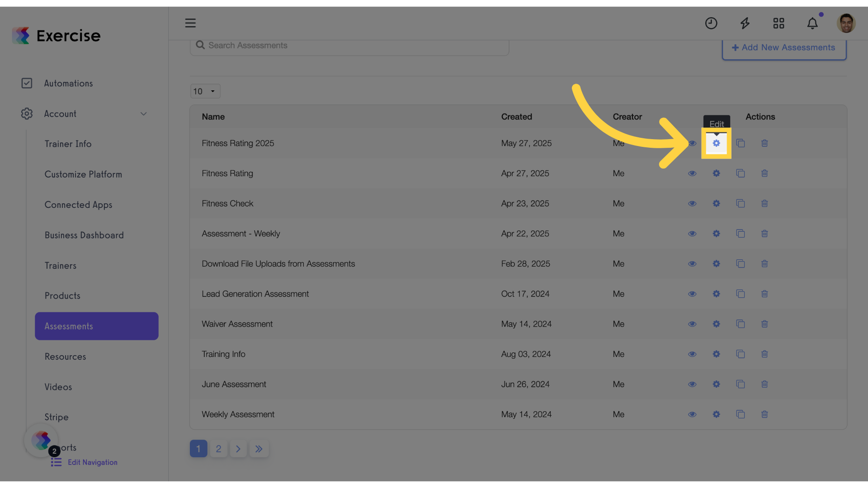Preview Fitness Check using eye icon
868x488 pixels.
pos(692,203)
